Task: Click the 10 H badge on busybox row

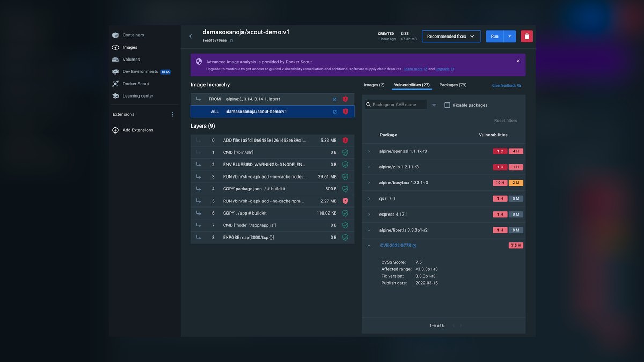Action: 500,183
